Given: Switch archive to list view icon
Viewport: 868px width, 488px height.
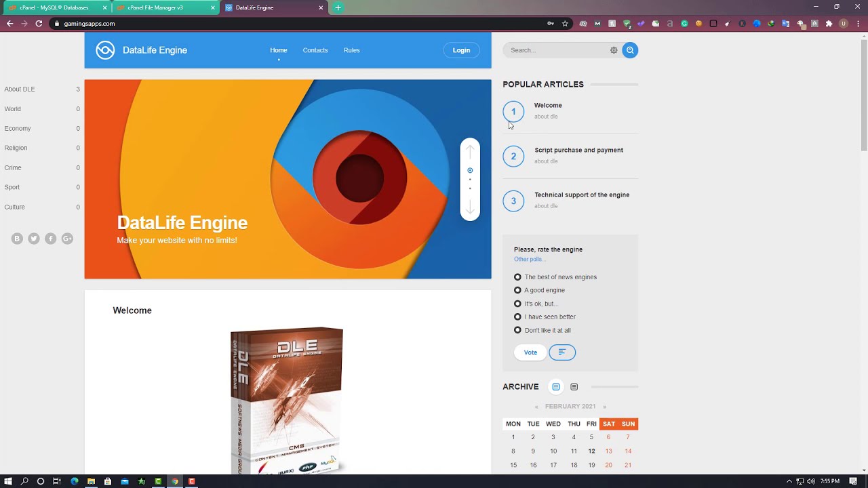Looking at the screenshot, I should (574, 387).
